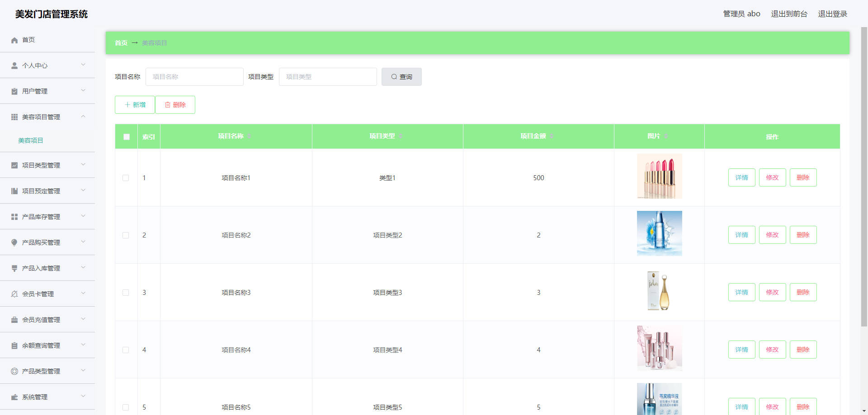Screen dimensions: 868x415
Task: Check the row checkbox for 项目名称3
Action: click(x=126, y=293)
